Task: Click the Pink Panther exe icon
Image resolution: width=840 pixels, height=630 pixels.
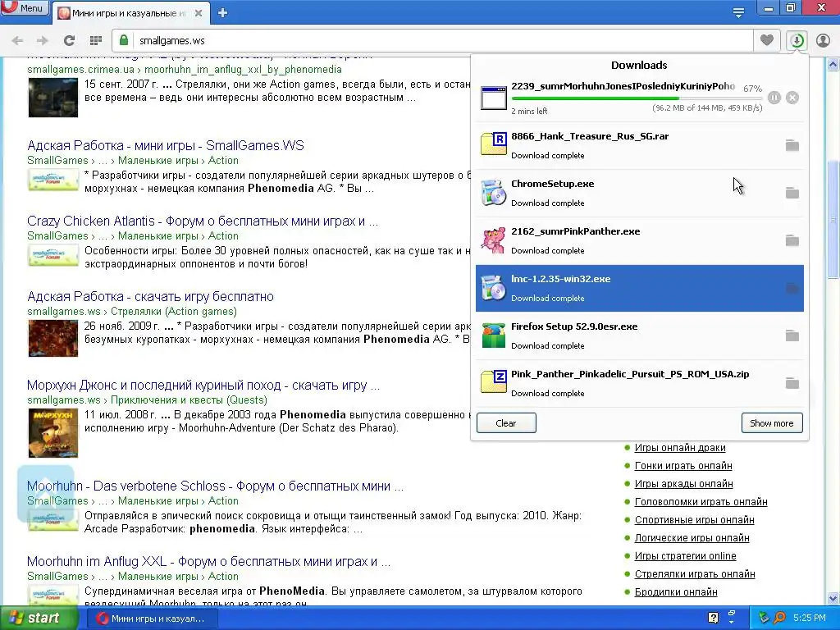Action: click(x=493, y=240)
